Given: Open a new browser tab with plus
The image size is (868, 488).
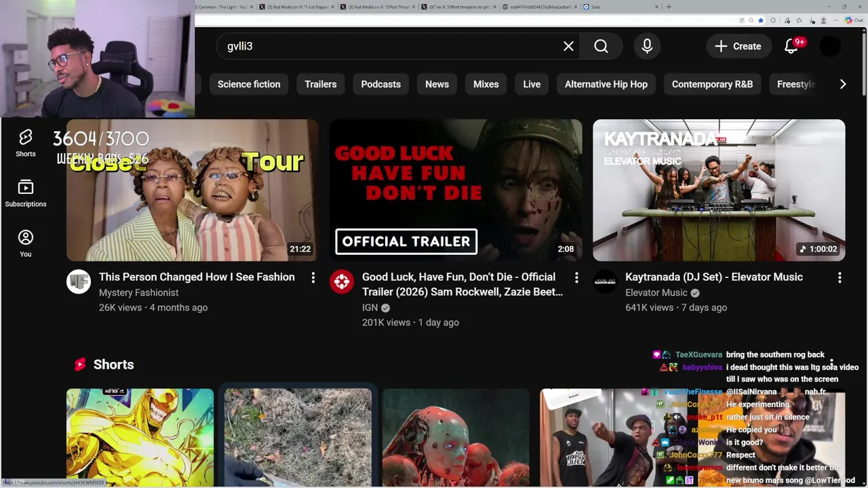Looking at the screenshot, I should (669, 7).
